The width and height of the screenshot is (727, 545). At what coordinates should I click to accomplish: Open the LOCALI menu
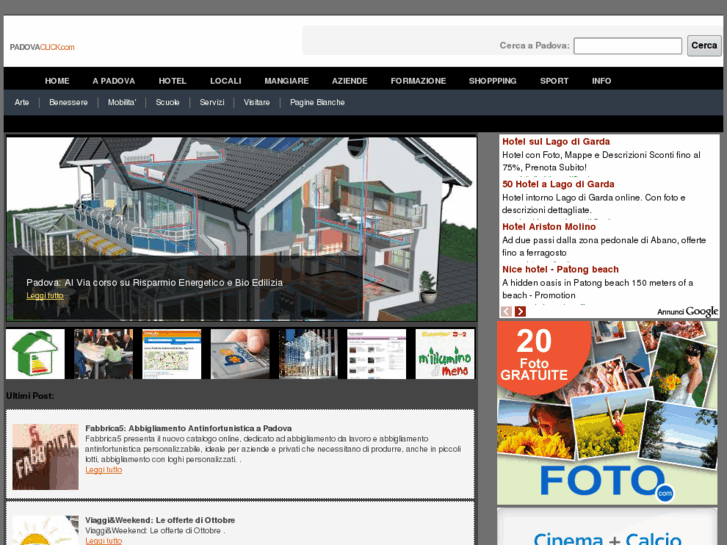(226, 81)
